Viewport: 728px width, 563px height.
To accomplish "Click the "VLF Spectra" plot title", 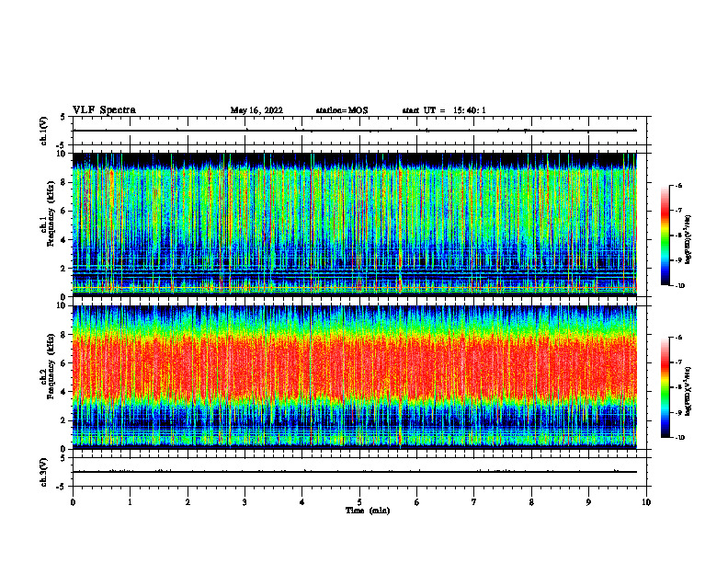I will (104, 110).
